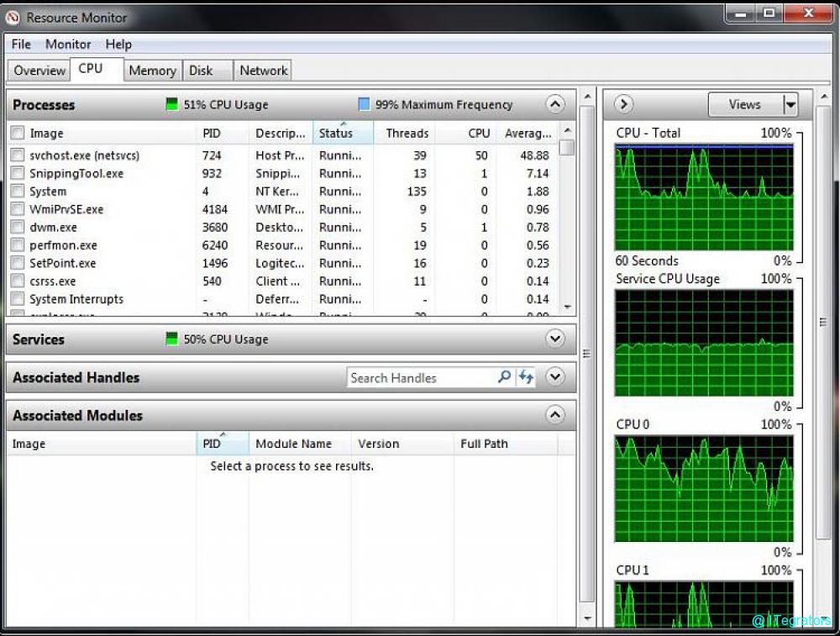Click the CPU - Total graph
840x636 pixels.
click(x=704, y=197)
